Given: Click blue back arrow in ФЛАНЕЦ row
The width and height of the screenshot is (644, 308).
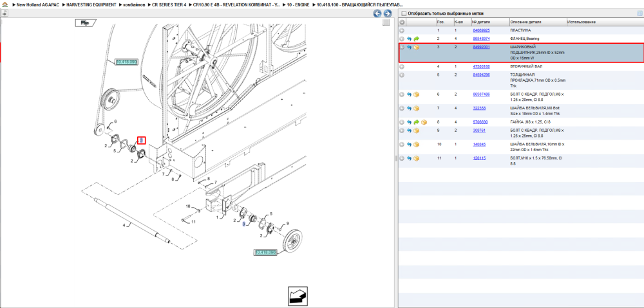Looking at the screenshot, I should (409, 39).
